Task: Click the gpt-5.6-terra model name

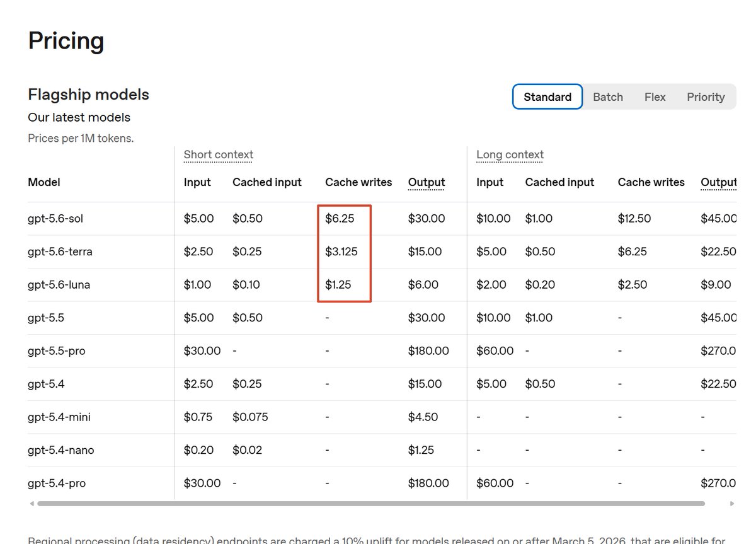Action: click(60, 252)
